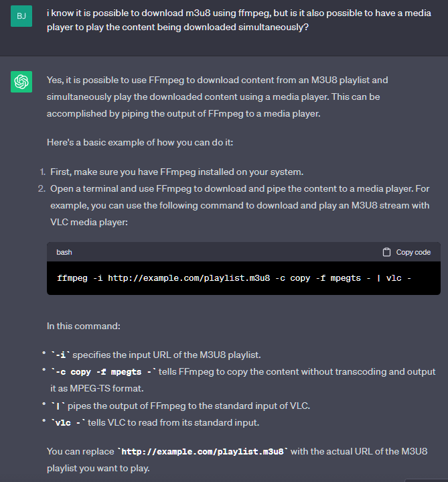448x482 pixels.
Task: Click the playlist URL inside the code block
Action: coord(188,278)
